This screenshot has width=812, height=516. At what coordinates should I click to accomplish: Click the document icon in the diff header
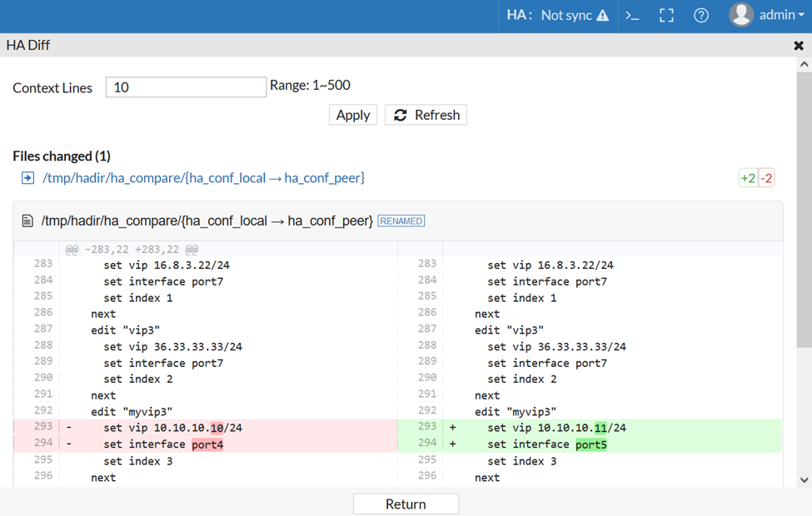29,220
